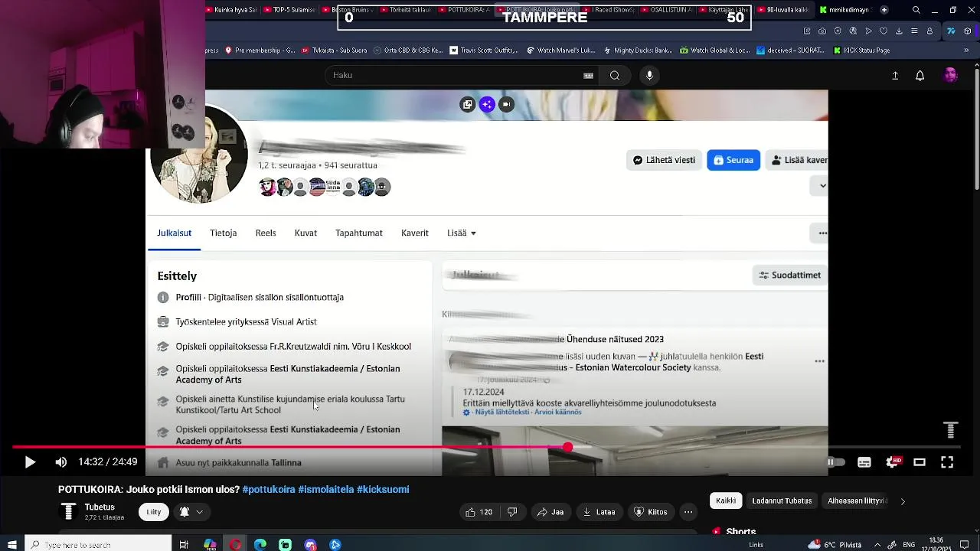Open the #ismolaitela hashtag link
The height and width of the screenshot is (551, 980).
coord(325,490)
